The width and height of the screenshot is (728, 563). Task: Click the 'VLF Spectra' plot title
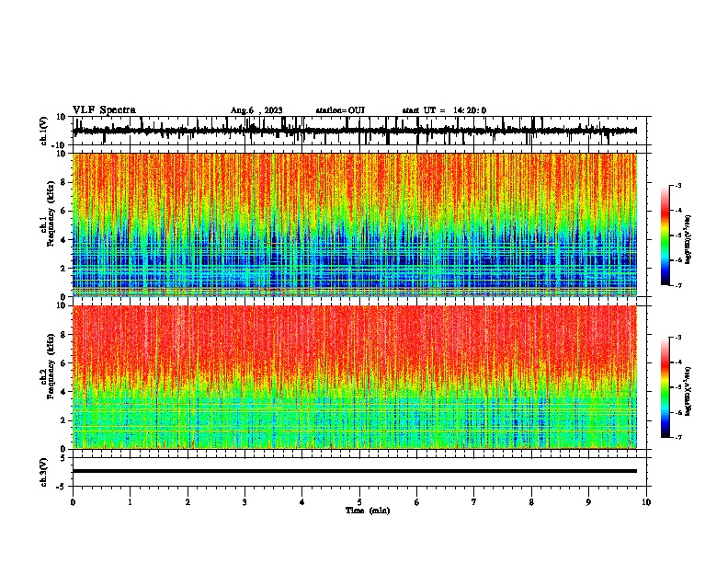(104, 110)
